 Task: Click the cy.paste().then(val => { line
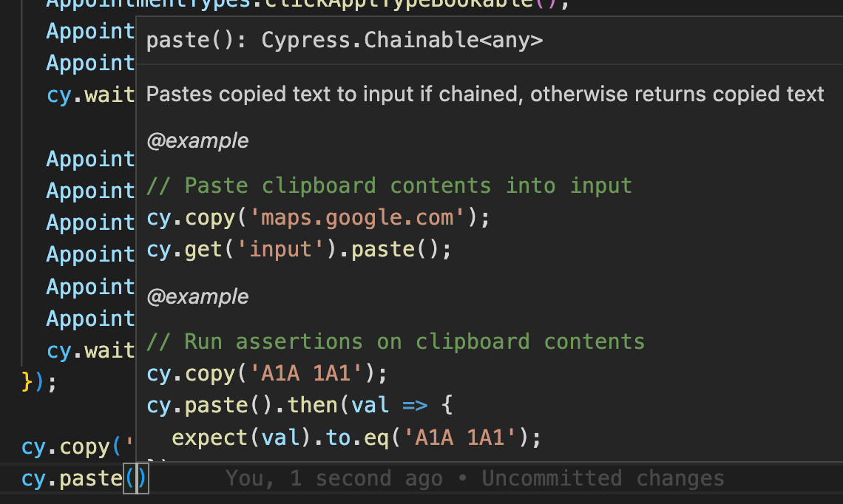click(x=299, y=405)
